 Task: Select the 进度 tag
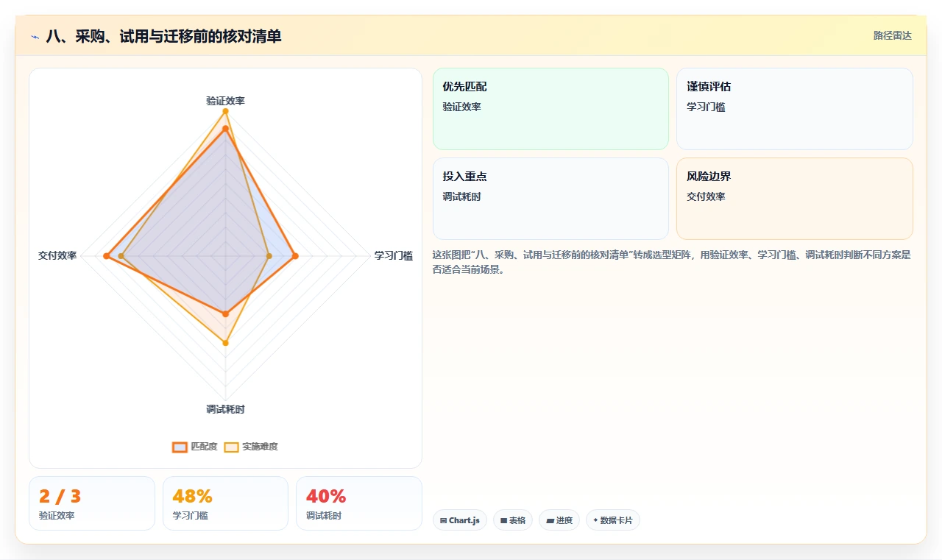559,520
